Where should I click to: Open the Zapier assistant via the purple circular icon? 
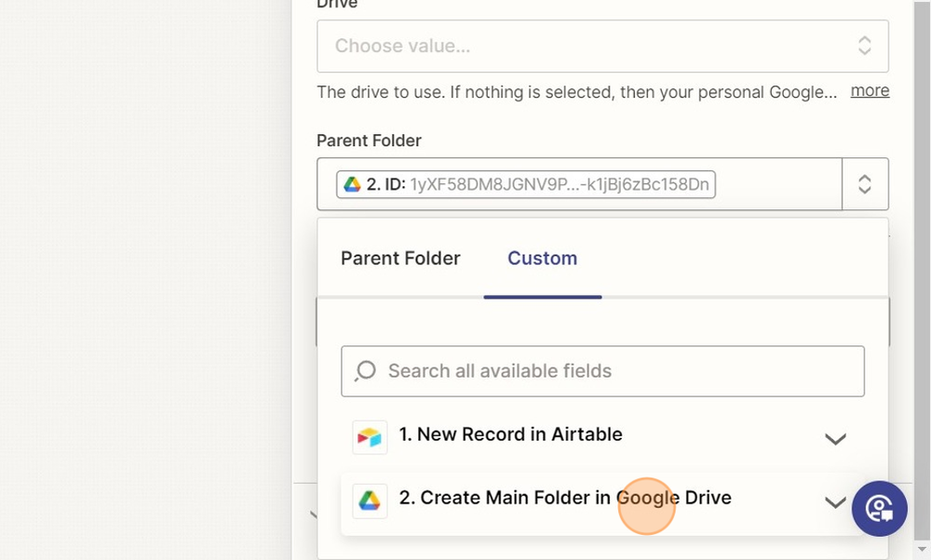point(879,509)
